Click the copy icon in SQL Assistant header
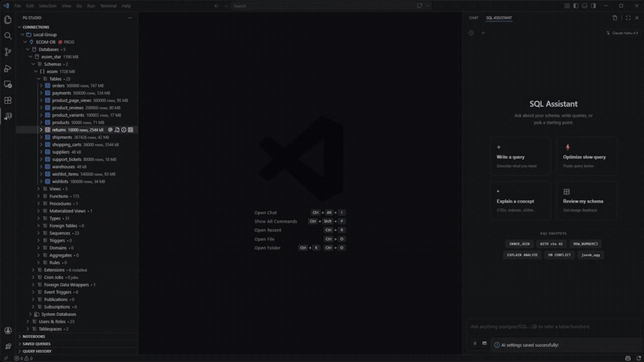This screenshot has height=362, width=644. 615,18
